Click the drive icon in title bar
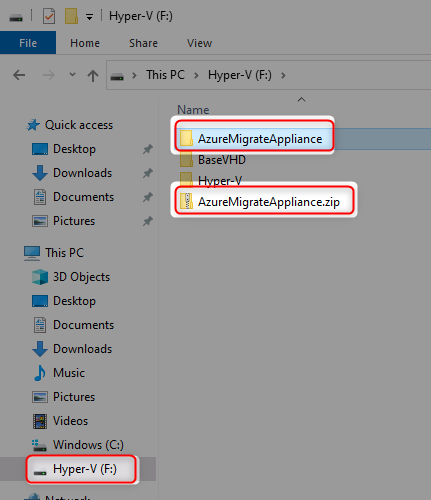The height and width of the screenshot is (500, 431). [x=16, y=17]
